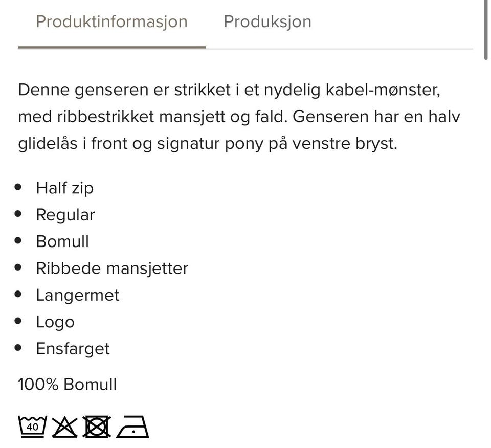The image size is (491, 448).
Task: Click the underline beneath Produktinformasjon
Action: click(111, 48)
